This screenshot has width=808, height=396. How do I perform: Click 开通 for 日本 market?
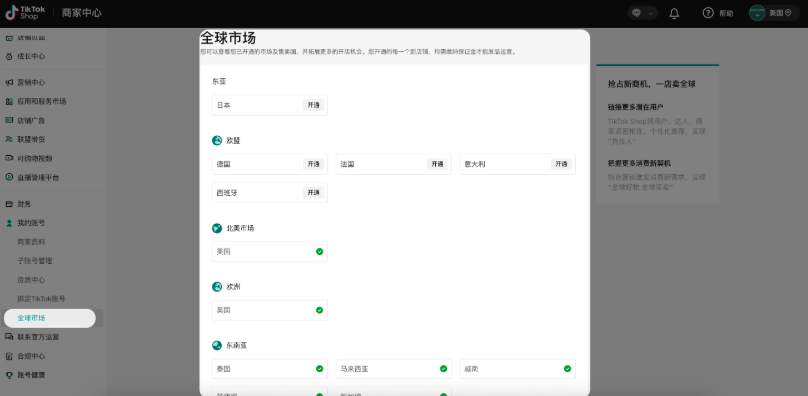point(313,105)
